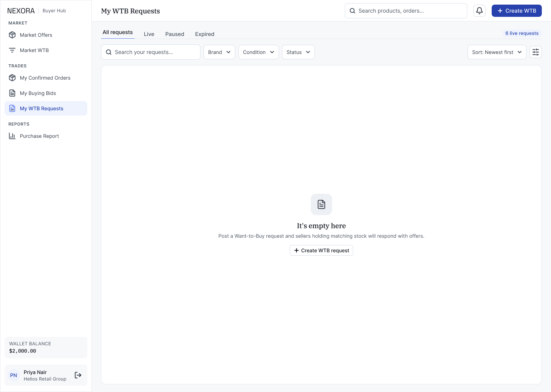The height and width of the screenshot is (392, 551).
Task: Open the Condition filter dropdown
Action: (259, 52)
